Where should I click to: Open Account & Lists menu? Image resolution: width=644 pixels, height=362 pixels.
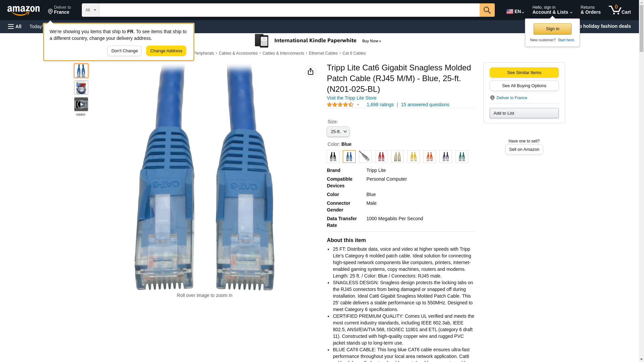[552, 10]
